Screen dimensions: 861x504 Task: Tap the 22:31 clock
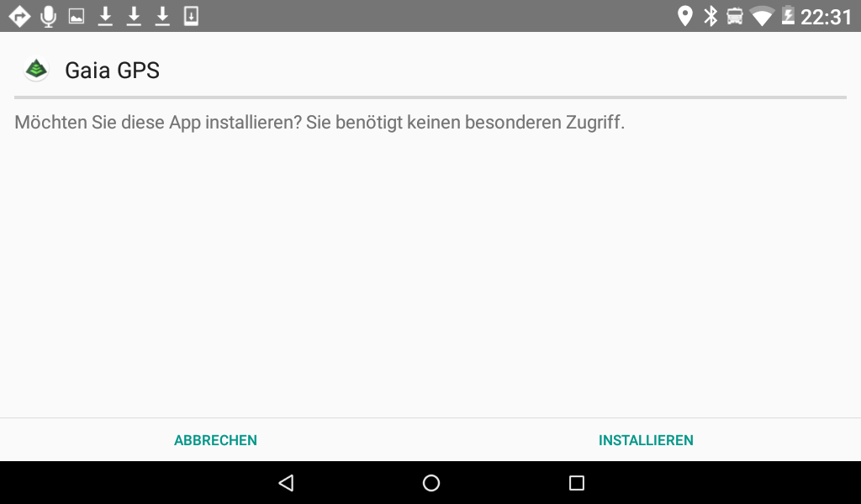coord(826,17)
